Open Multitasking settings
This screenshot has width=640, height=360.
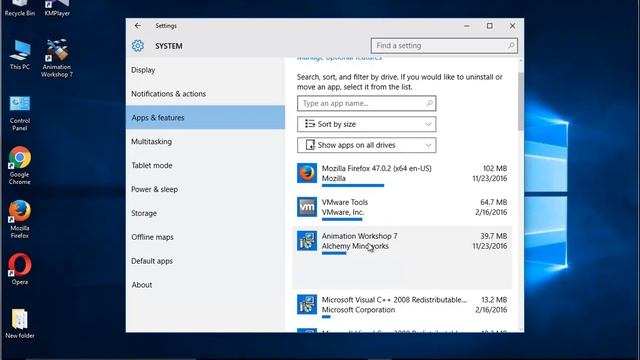coord(205,141)
